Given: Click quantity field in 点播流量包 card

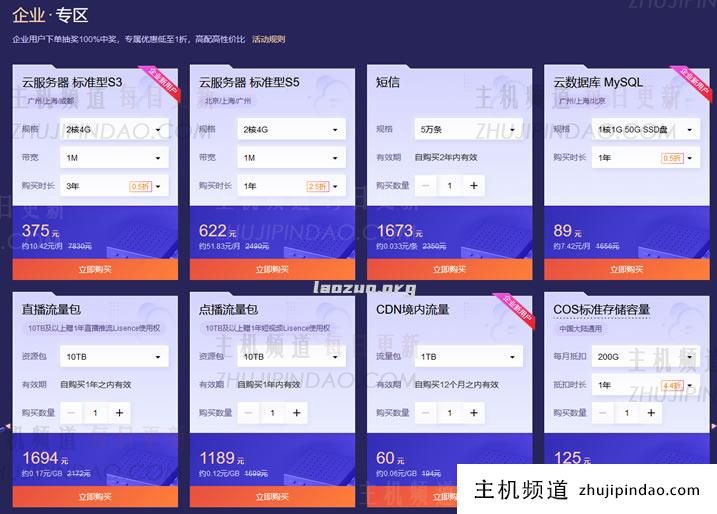Looking at the screenshot, I should pyautogui.click(x=273, y=412).
